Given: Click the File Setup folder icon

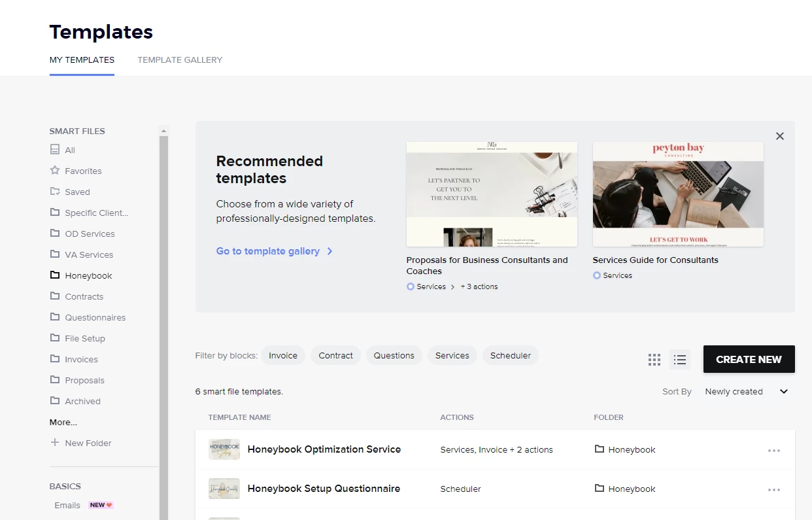Looking at the screenshot, I should [x=55, y=338].
